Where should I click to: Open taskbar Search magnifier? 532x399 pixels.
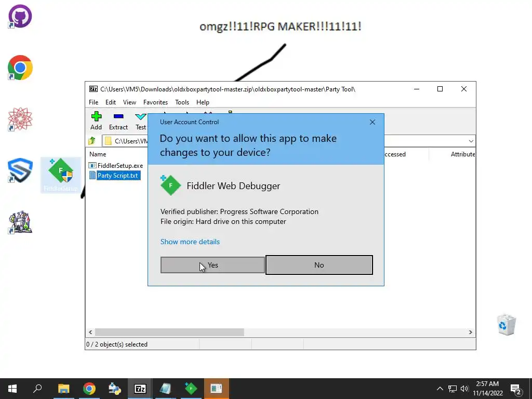tap(37, 389)
